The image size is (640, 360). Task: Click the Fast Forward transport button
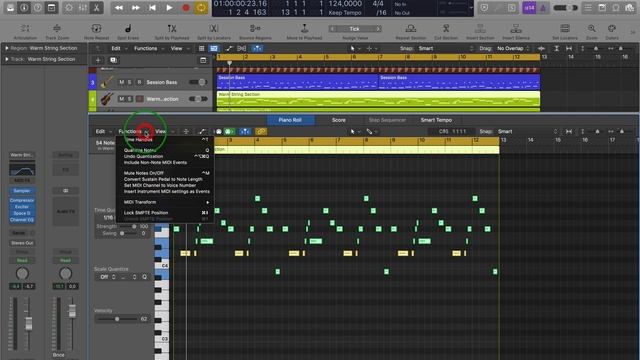[x=136, y=7]
